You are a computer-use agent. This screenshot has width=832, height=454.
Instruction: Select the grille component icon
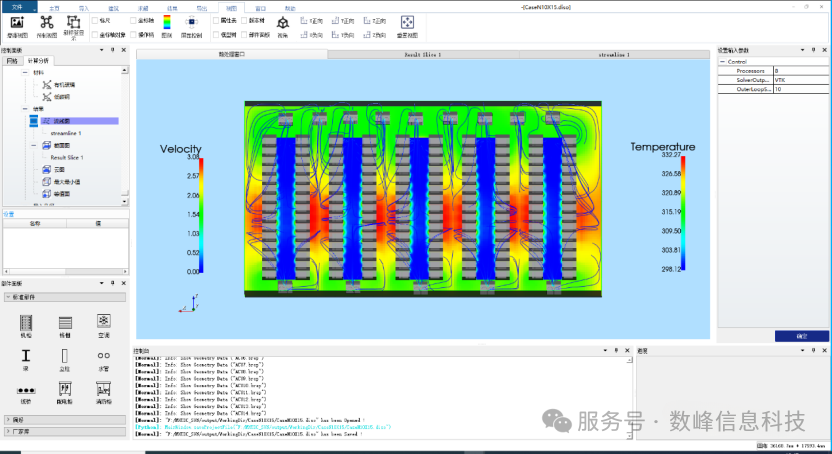tap(65, 322)
